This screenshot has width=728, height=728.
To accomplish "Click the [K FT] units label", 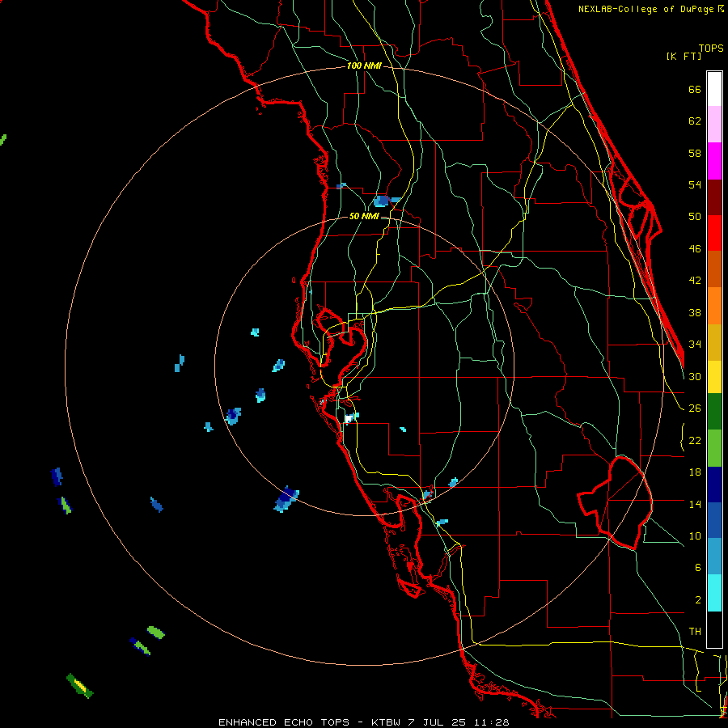I will tap(684, 56).
